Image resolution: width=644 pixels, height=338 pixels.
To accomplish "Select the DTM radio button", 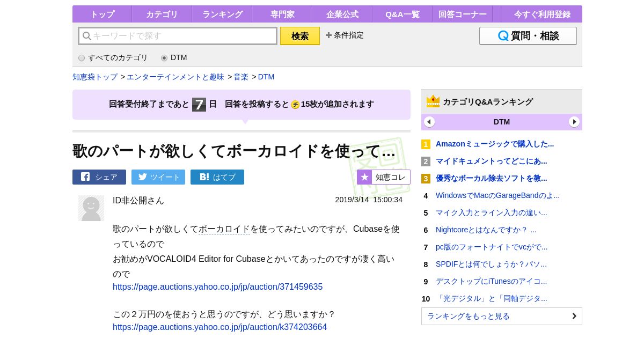I will click(164, 58).
